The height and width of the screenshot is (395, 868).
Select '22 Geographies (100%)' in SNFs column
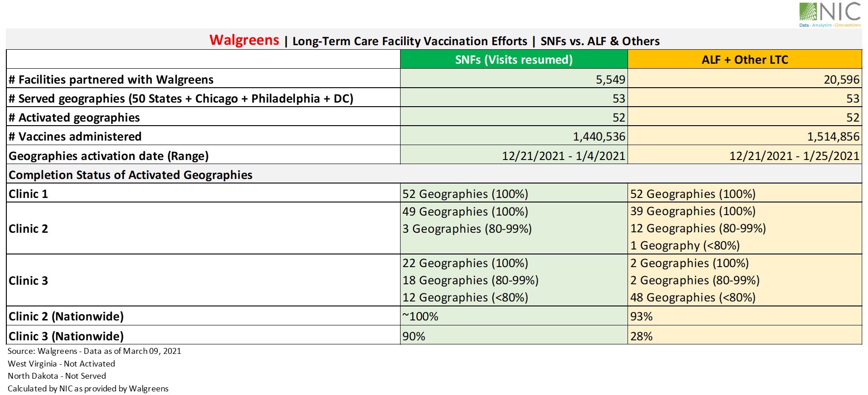point(465,263)
